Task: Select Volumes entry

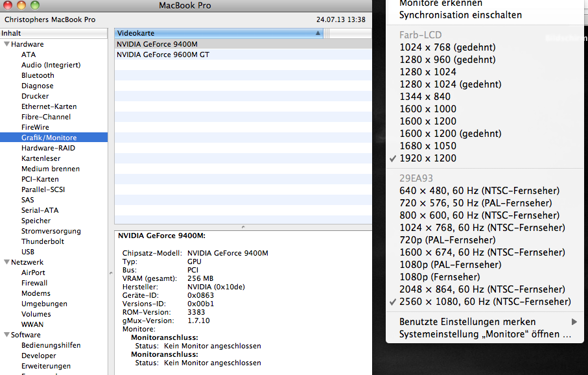Action: (x=36, y=314)
